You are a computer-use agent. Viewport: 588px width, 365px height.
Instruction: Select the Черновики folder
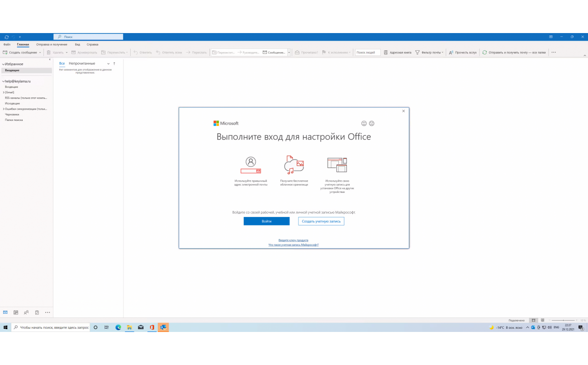coord(12,115)
